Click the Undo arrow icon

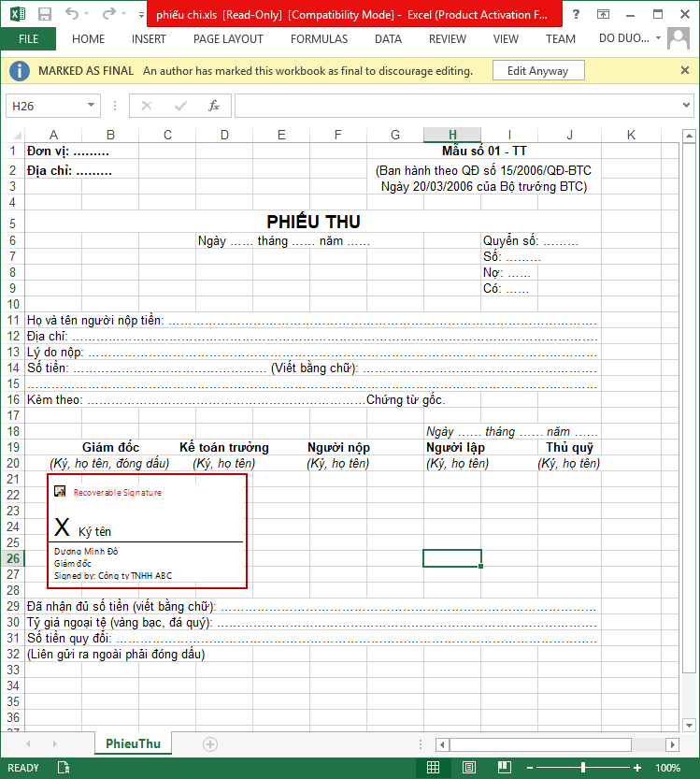click(x=74, y=14)
